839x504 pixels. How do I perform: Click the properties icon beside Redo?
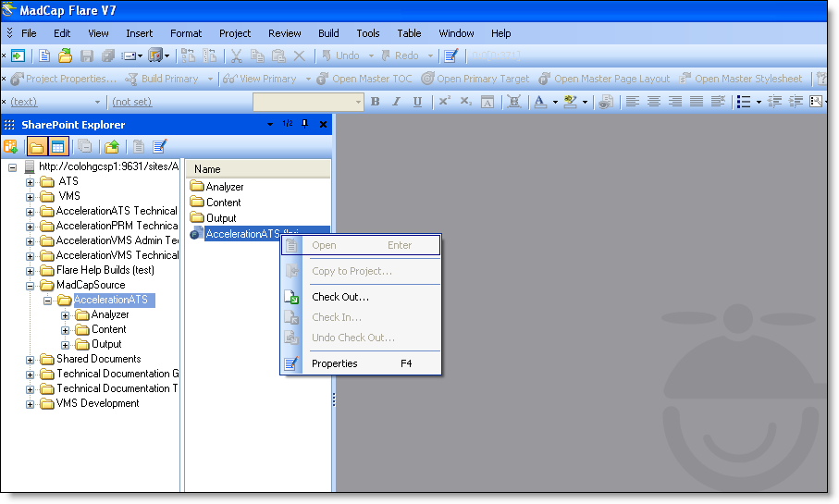click(x=451, y=55)
